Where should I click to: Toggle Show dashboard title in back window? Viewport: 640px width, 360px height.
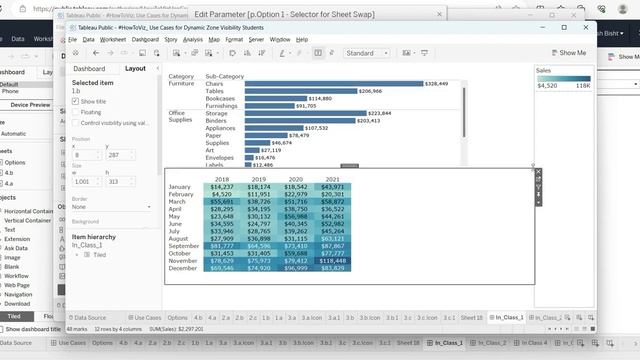coord(2,329)
